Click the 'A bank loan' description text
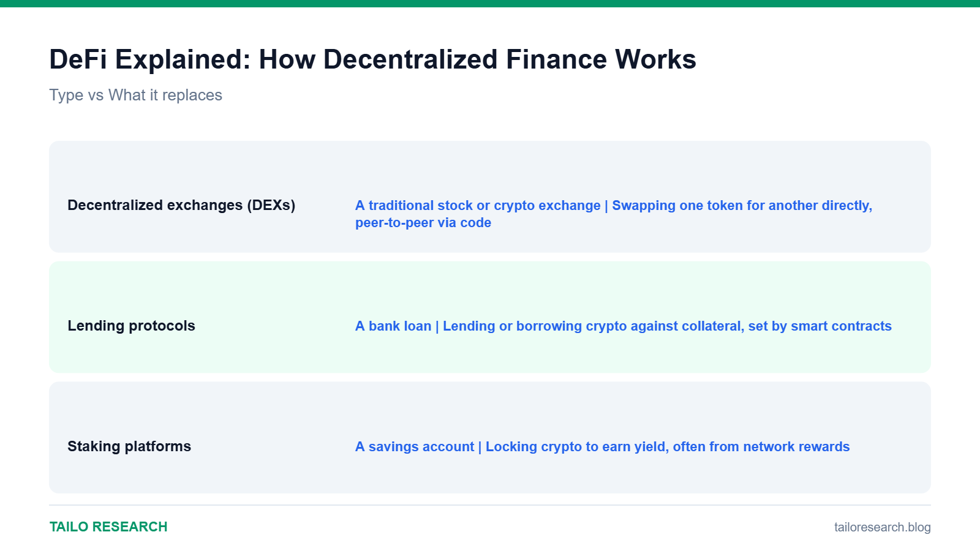 click(624, 326)
